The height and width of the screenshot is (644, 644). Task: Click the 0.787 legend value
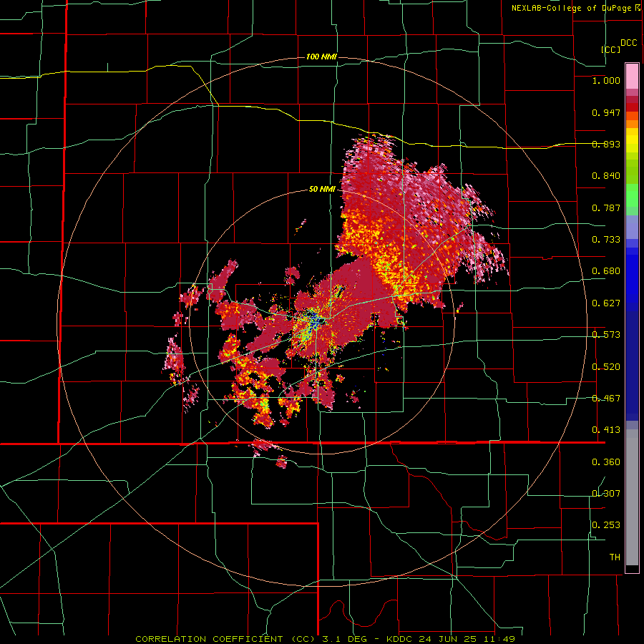[606, 208]
